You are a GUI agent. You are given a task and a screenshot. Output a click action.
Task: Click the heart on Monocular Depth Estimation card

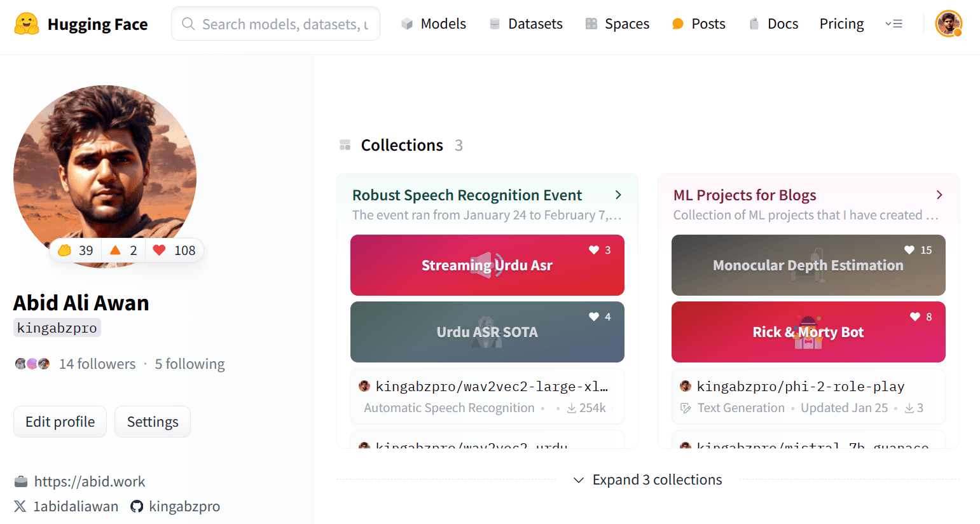909,250
